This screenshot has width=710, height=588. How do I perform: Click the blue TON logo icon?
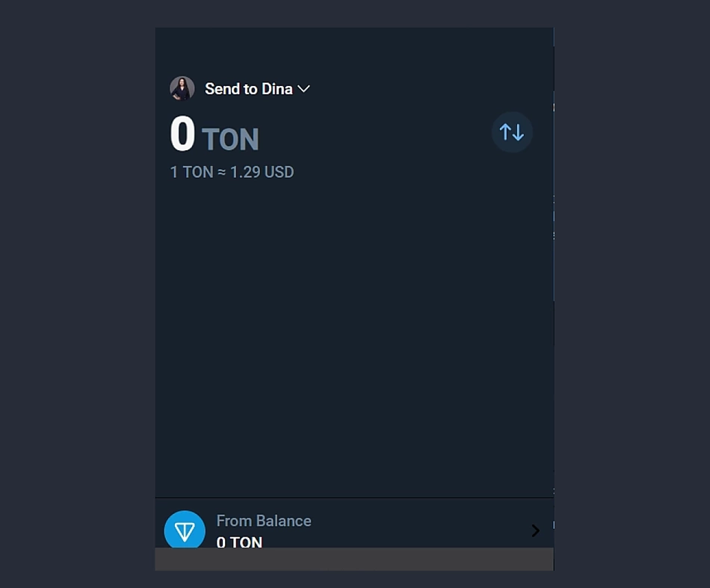(x=185, y=530)
